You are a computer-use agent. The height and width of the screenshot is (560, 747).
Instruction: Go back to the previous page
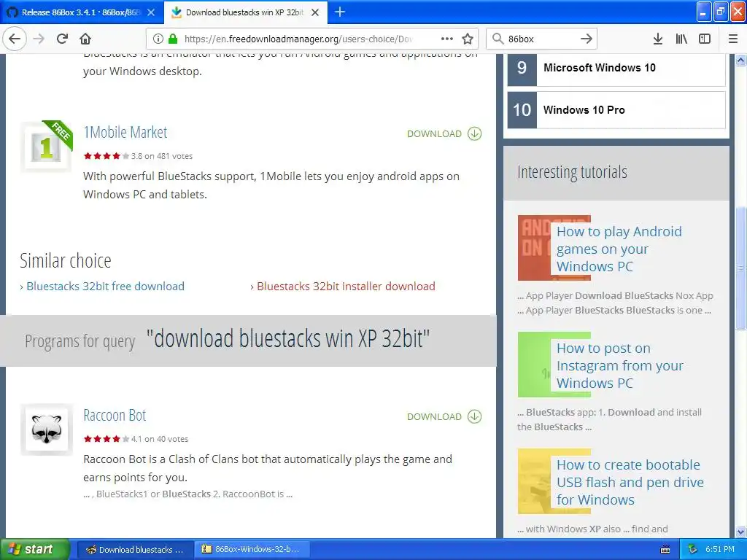15,39
